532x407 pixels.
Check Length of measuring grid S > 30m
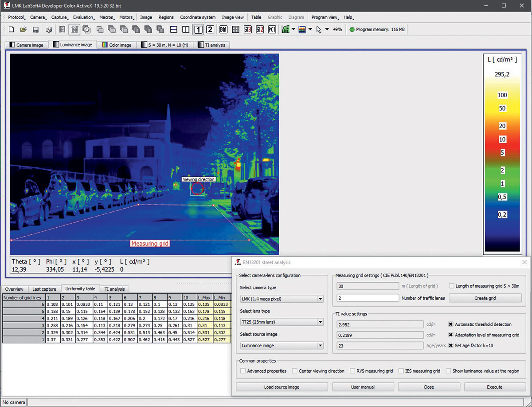(x=451, y=286)
